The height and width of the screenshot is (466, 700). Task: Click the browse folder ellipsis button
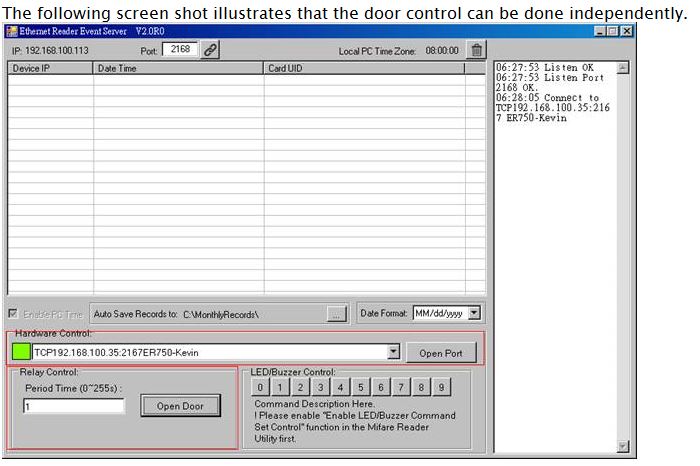coord(337,314)
